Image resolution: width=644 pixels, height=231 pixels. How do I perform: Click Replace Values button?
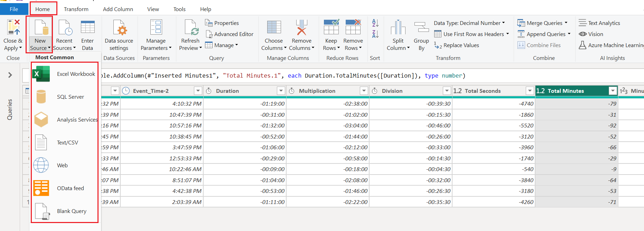(x=457, y=45)
